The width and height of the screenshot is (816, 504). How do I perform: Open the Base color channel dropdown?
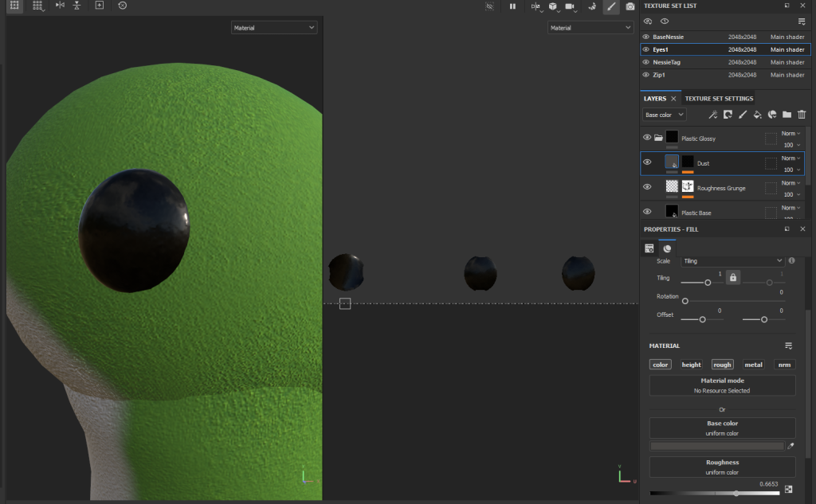(665, 115)
